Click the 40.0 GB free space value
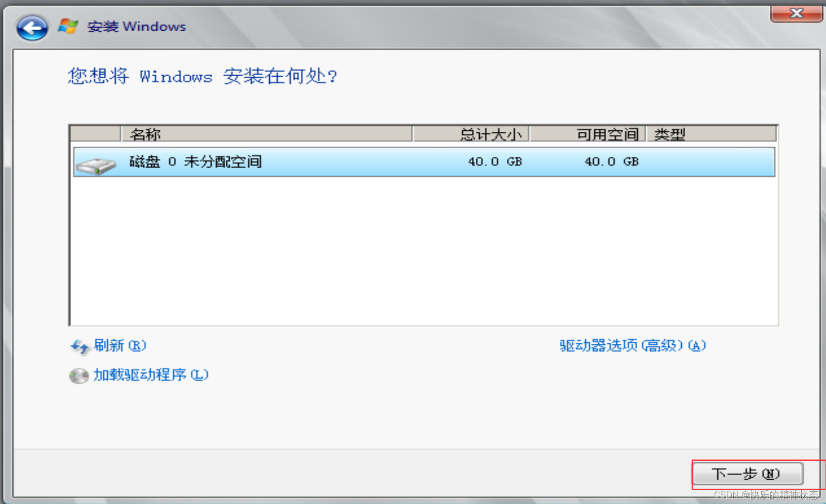 pyautogui.click(x=612, y=162)
